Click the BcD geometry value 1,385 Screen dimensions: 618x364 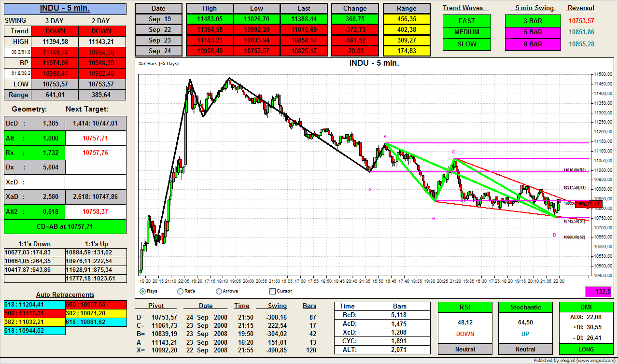point(50,124)
